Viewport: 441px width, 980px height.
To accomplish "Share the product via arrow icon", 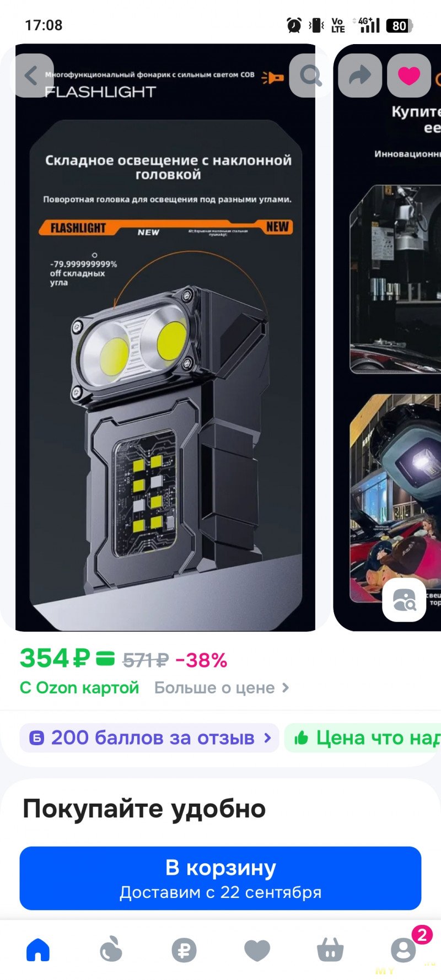I will tap(360, 76).
